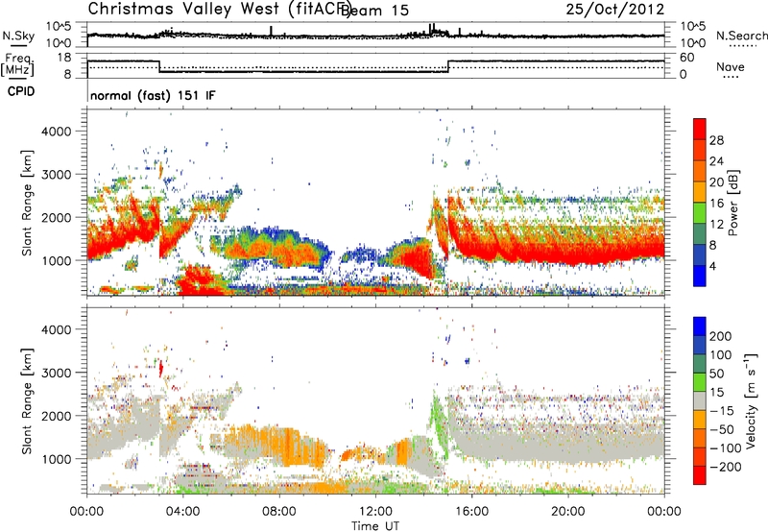Click the '-200' value on Velocity colorbar
Image resolution: width=768 pixels, height=532 pixels.
(x=725, y=467)
